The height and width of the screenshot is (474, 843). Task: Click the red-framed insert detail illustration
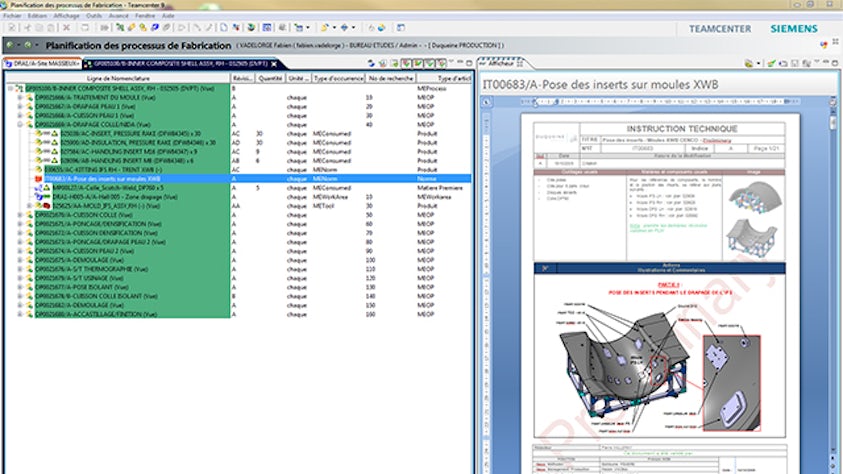click(x=732, y=383)
